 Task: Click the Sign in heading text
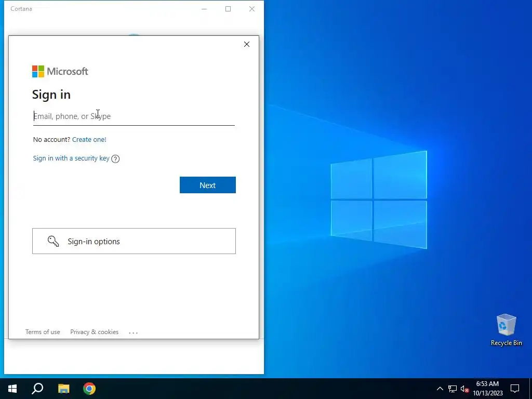point(51,95)
